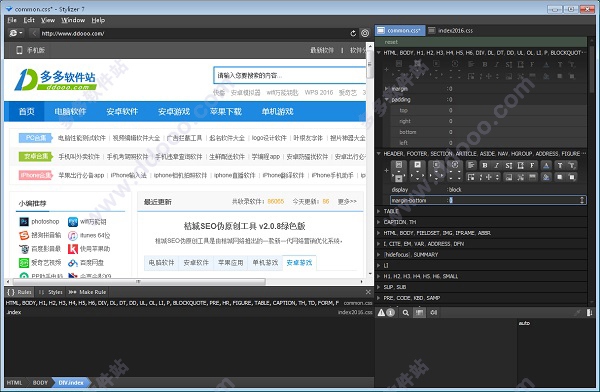Screen dimensions: 600x392
Task: Click the 电脑软件 navigation link
Action: 70,111
